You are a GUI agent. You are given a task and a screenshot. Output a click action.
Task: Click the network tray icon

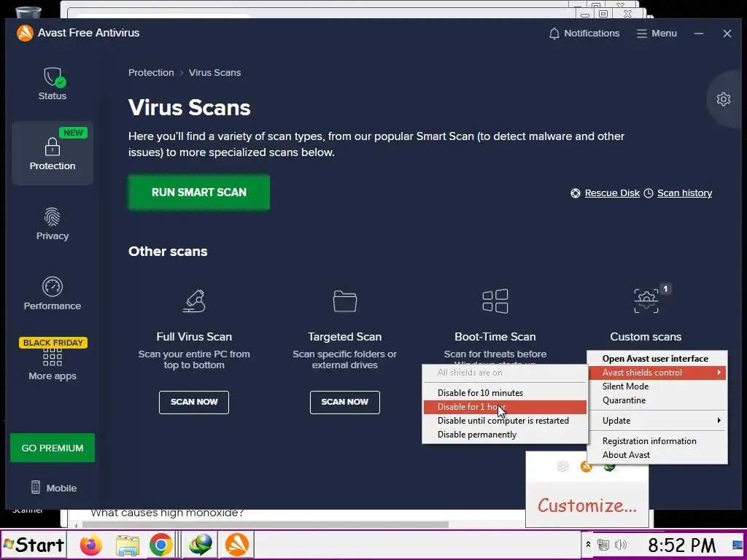point(603,545)
